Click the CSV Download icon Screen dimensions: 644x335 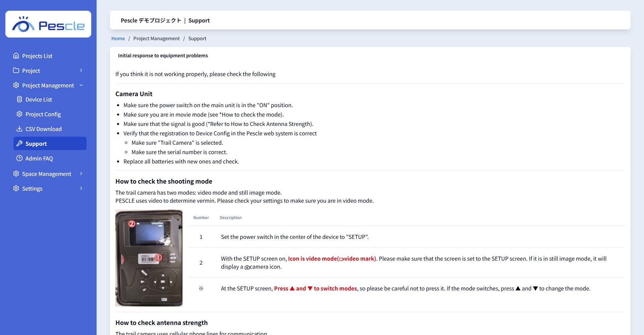(x=19, y=129)
